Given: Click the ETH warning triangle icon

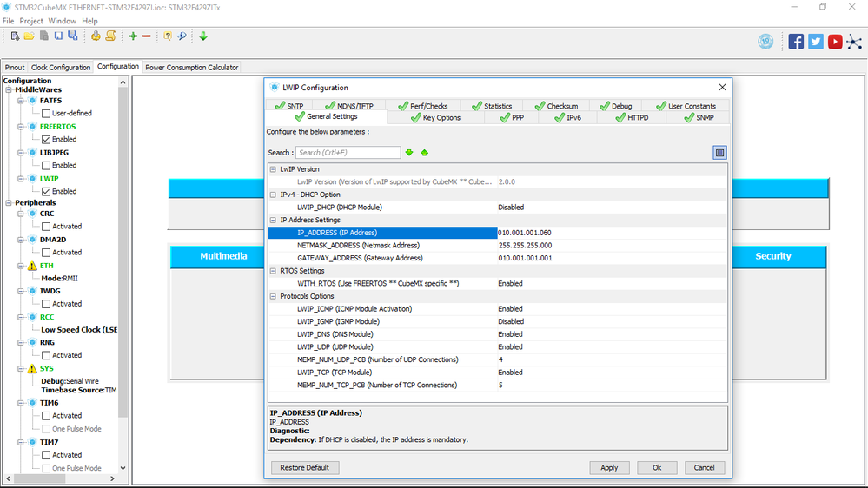Looking at the screenshot, I should (32, 266).
